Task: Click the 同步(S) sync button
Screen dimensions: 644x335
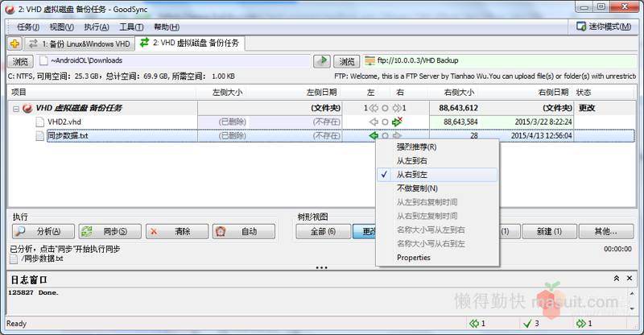Action: (x=110, y=231)
